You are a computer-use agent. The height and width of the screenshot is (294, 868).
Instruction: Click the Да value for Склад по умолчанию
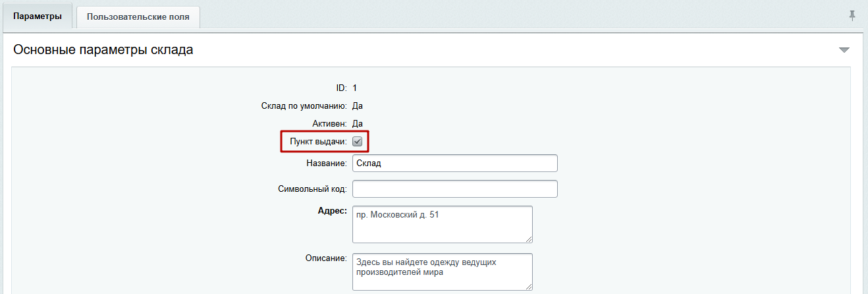(358, 105)
